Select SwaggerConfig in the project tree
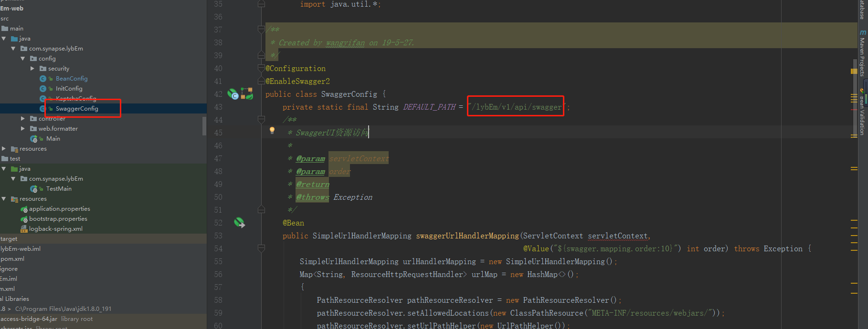868x329 pixels. 77,109
